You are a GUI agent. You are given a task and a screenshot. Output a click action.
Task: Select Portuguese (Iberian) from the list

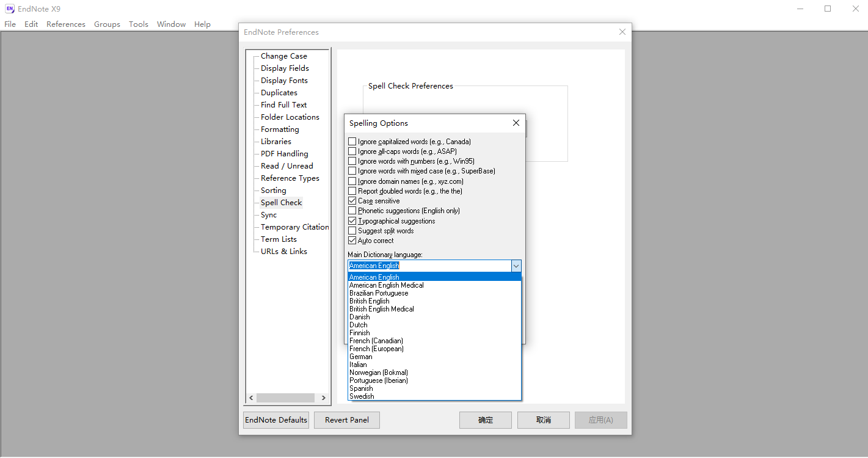tap(434, 380)
